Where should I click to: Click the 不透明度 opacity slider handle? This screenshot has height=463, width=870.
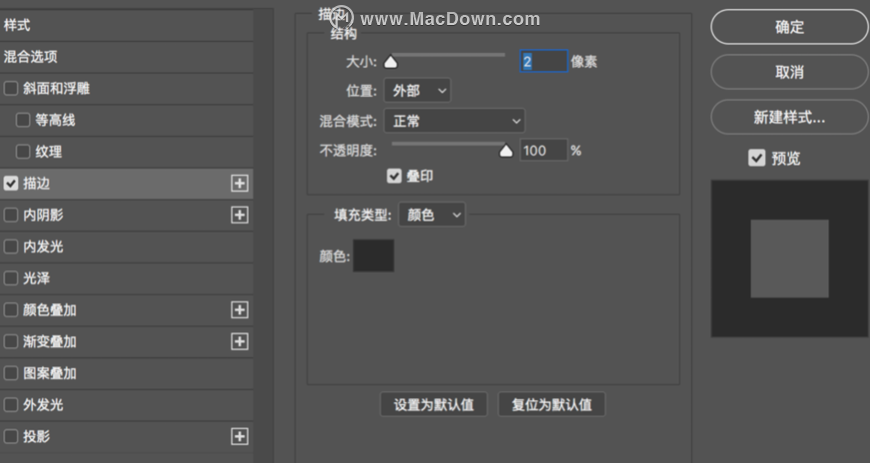point(505,150)
